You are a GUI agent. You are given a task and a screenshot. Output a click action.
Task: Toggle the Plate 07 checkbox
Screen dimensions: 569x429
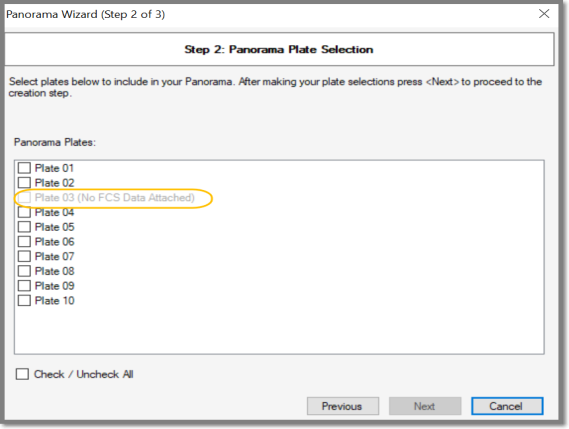(x=24, y=256)
